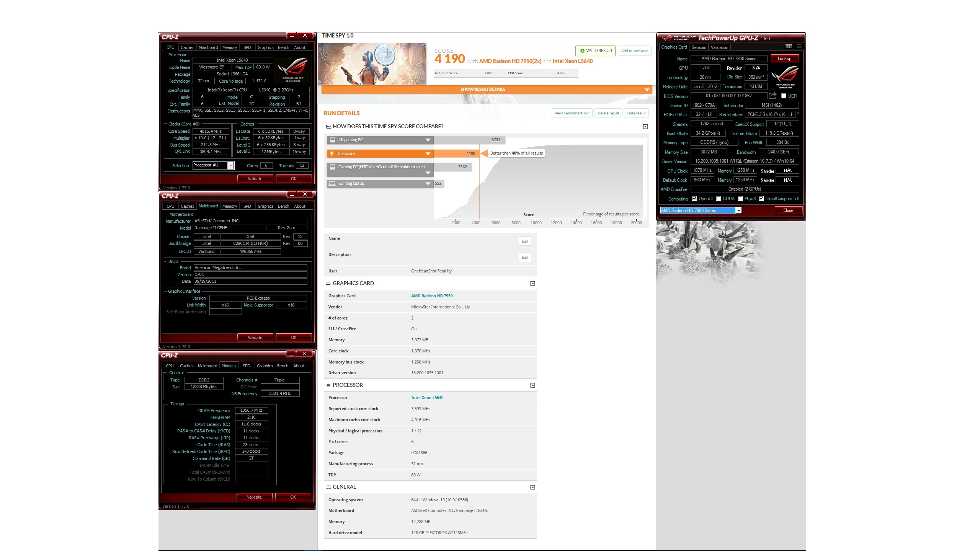Click the trophy icon beside This score
The height and width of the screenshot is (551, 980).
pos(332,153)
